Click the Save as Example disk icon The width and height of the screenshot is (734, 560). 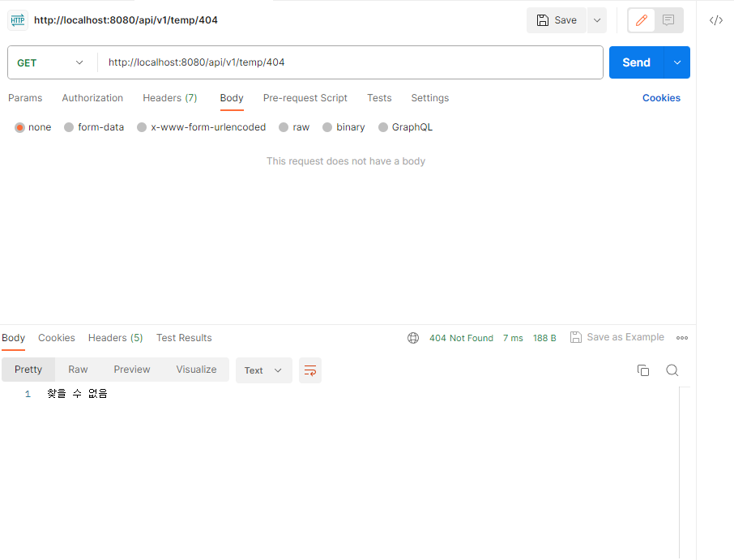[576, 337]
